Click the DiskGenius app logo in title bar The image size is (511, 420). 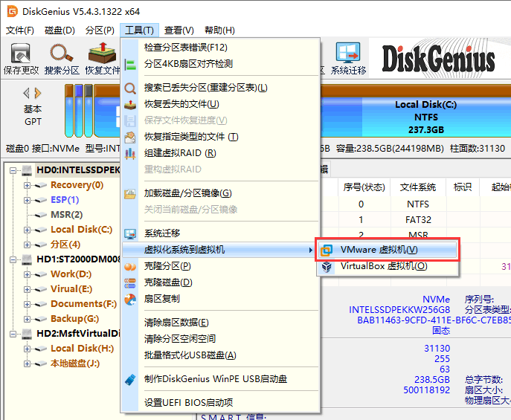[13, 11]
